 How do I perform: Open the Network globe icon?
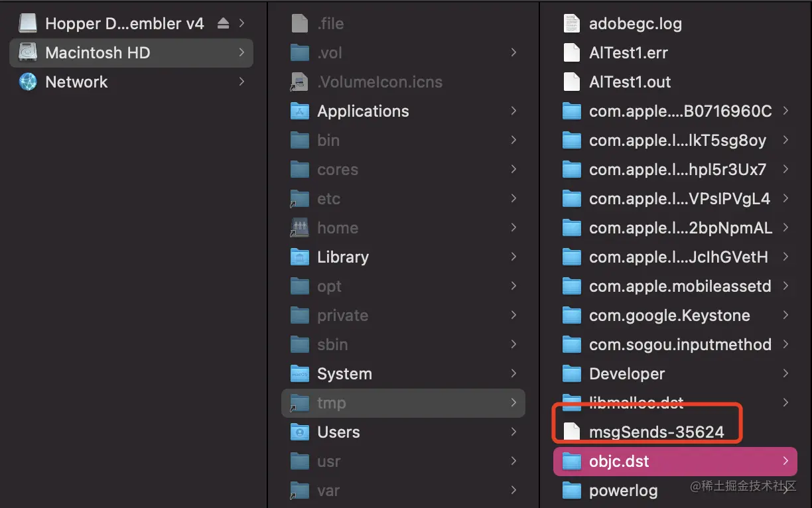(28, 82)
